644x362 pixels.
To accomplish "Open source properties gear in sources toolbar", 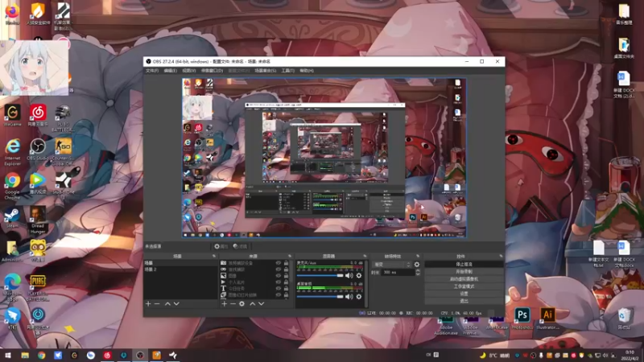I will coord(242,304).
